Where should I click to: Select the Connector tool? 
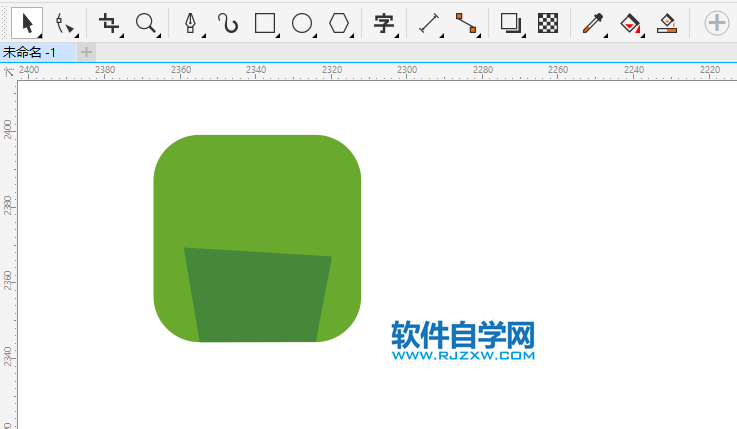point(466,23)
